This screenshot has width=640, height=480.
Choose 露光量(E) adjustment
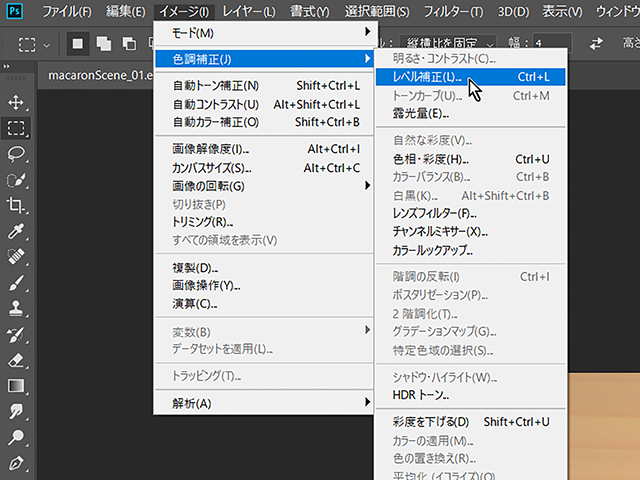coord(471,113)
